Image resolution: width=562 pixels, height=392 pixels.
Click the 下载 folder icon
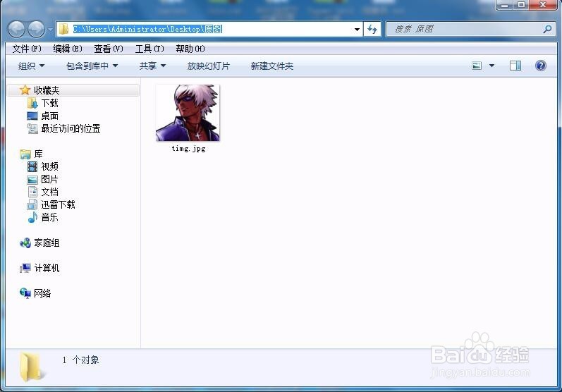click(32, 103)
